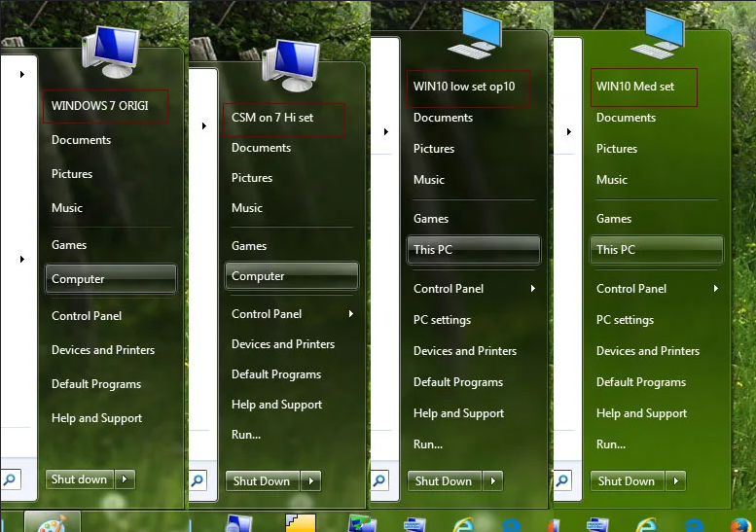The width and height of the screenshot is (756, 532).
Task: Click computer icon above CSM on 7 menu
Action: click(x=291, y=66)
